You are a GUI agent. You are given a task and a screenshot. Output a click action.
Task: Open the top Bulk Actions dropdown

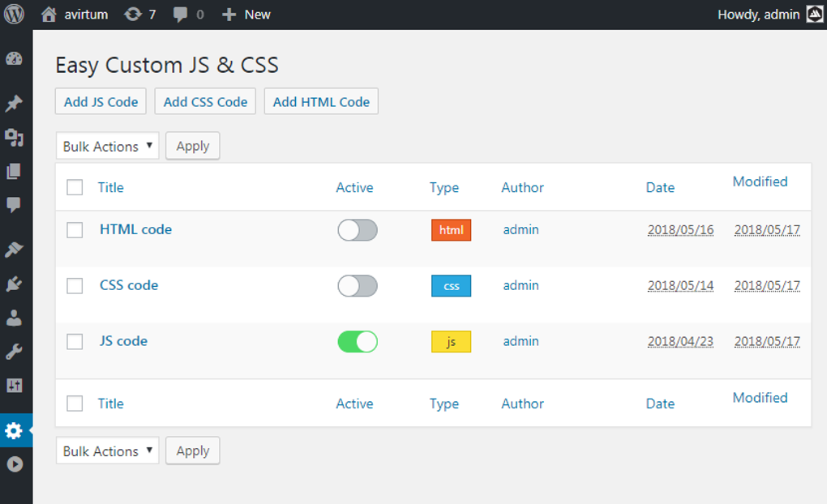(x=107, y=147)
